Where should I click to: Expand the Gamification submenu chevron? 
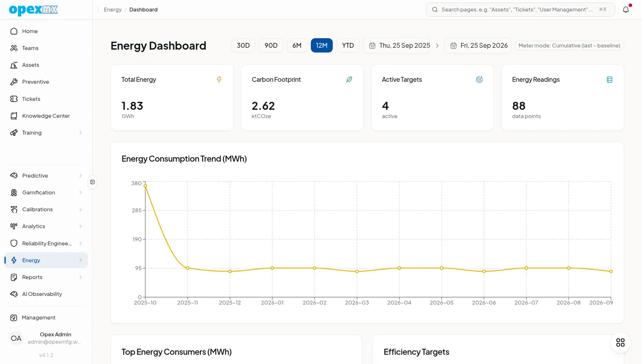(x=80, y=192)
